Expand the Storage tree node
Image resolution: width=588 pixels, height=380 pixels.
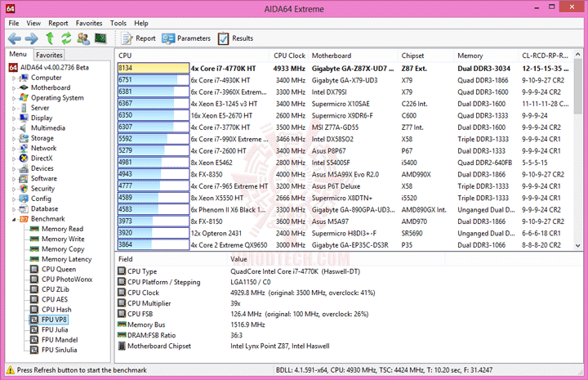click(x=14, y=139)
